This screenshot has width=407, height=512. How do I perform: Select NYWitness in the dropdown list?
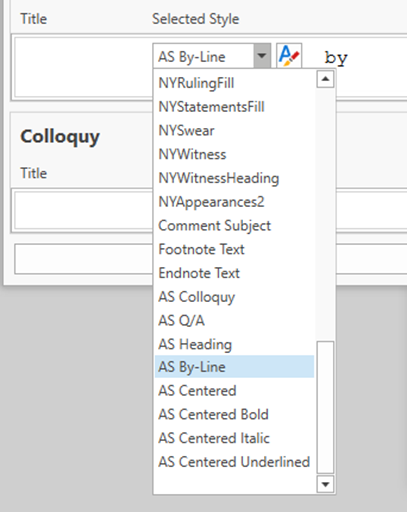(x=235, y=154)
